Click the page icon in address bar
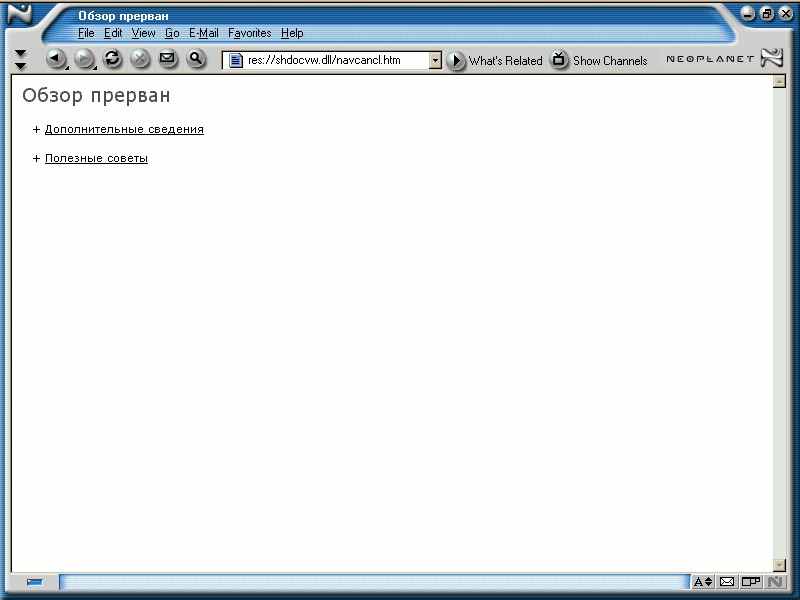800x600 pixels. pos(235,60)
